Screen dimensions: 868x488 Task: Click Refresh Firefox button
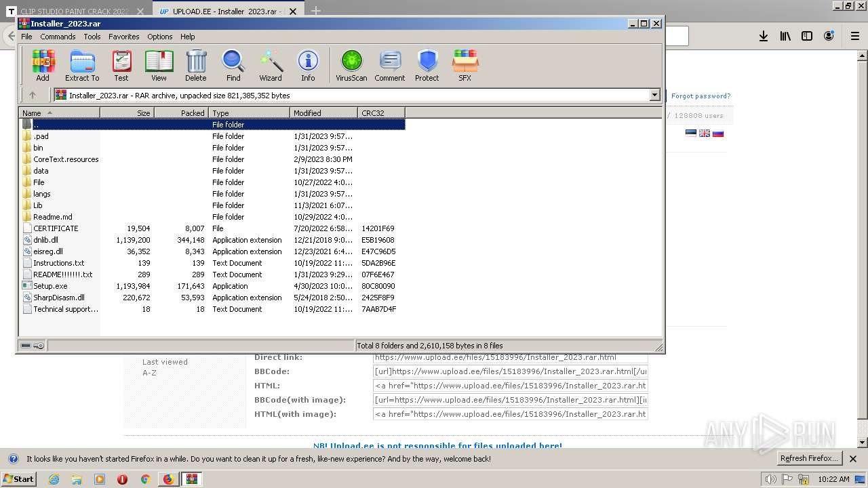pos(809,458)
